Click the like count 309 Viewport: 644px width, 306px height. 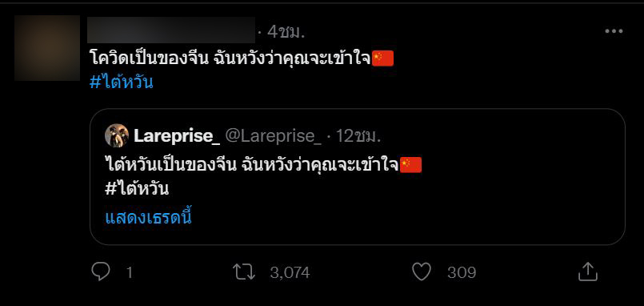pyautogui.click(x=462, y=272)
